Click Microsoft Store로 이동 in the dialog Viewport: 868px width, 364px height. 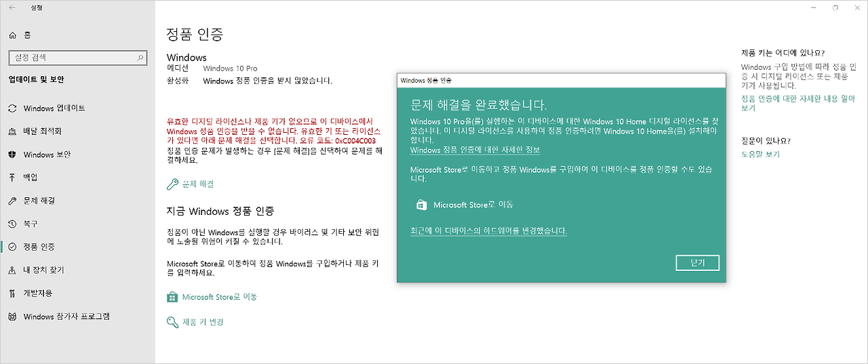(473, 205)
